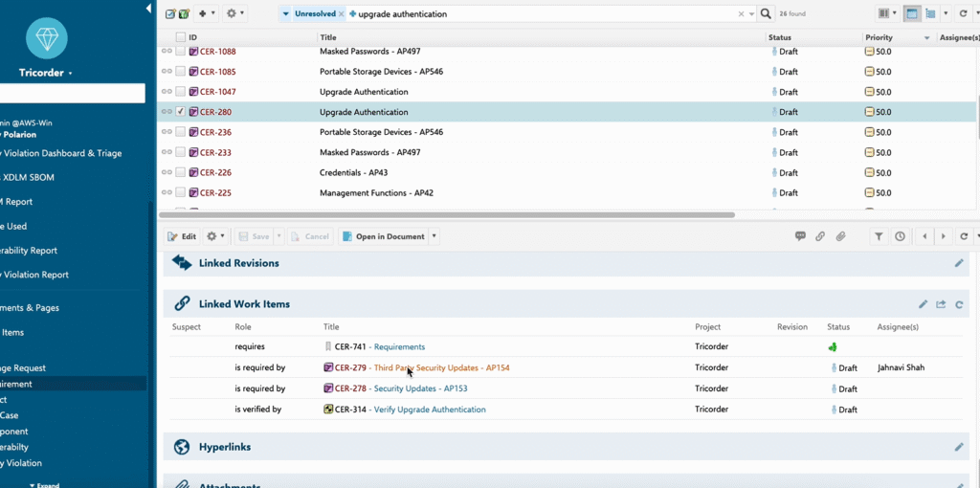Check the CER-1047 row checkbox
Screen dimensions: 980x488
(181, 92)
